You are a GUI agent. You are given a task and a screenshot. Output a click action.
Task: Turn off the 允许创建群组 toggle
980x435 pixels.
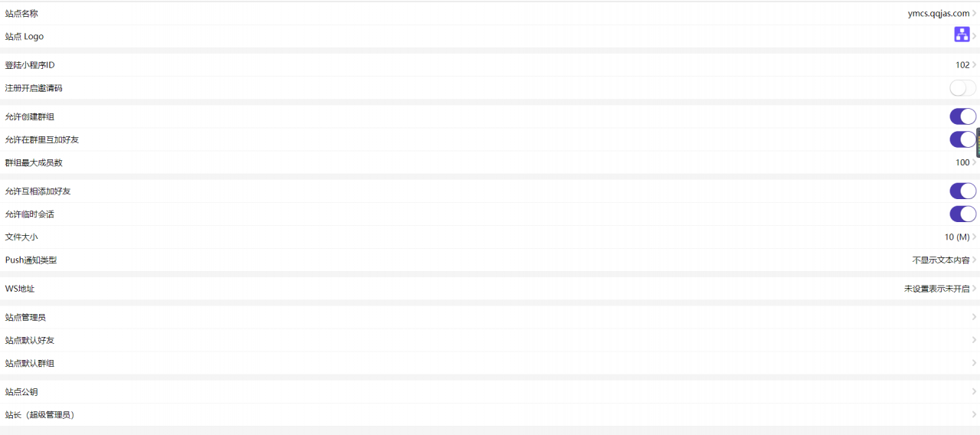tap(963, 116)
